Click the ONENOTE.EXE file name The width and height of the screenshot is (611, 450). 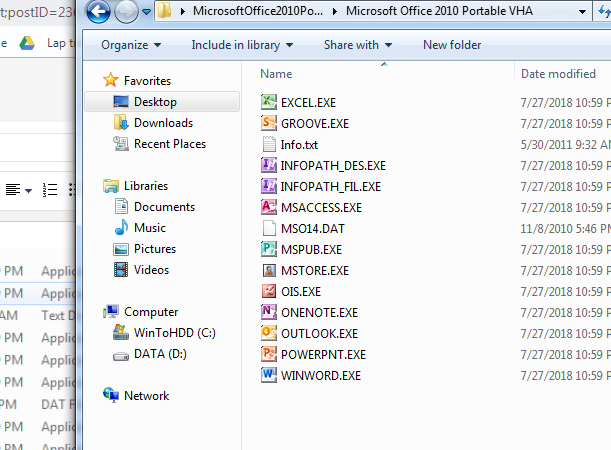tap(320, 313)
